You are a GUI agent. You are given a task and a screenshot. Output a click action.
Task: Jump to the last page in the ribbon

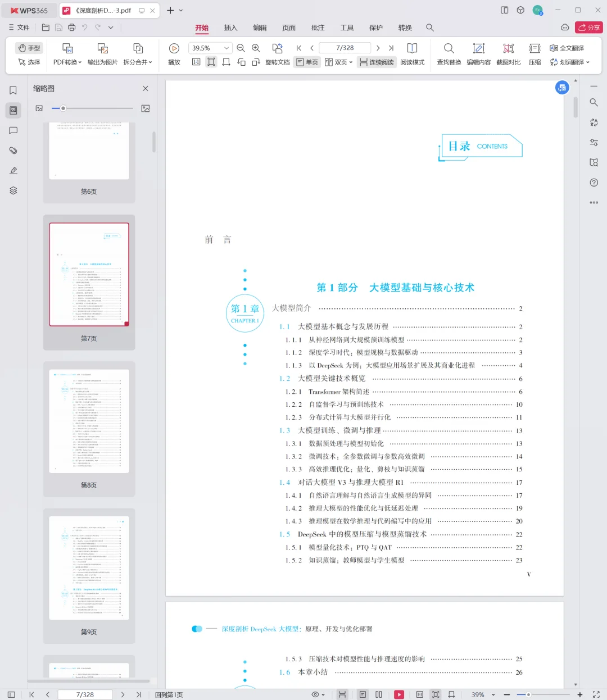(x=391, y=48)
